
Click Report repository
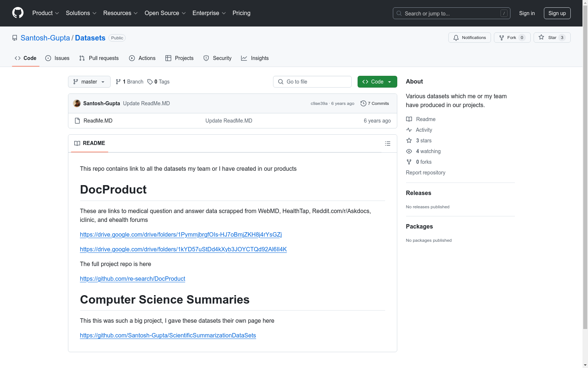(x=426, y=173)
